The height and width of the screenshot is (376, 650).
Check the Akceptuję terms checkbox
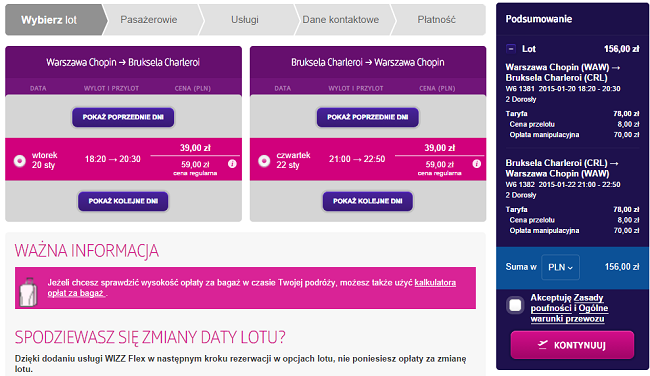515,306
